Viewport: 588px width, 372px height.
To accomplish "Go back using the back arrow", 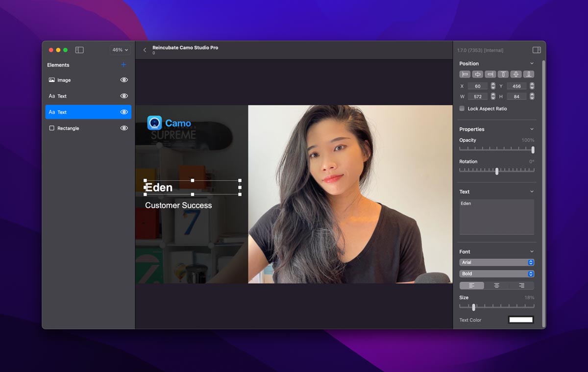I will (x=145, y=50).
